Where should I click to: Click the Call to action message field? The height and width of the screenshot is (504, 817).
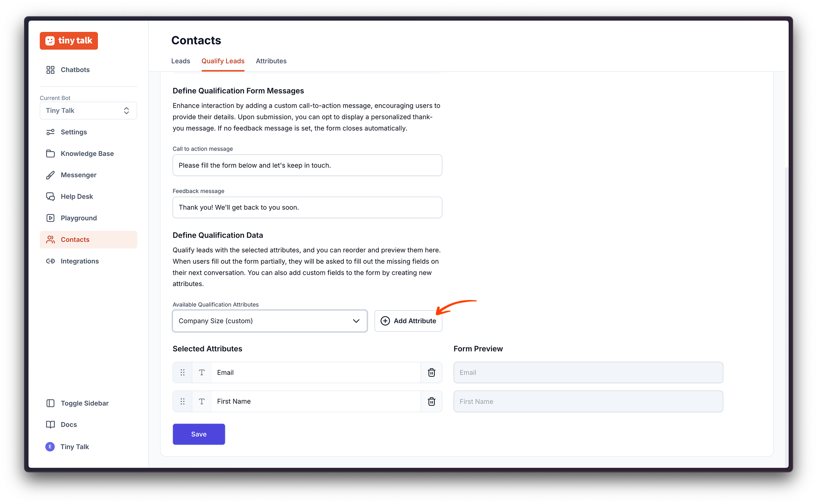(307, 165)
